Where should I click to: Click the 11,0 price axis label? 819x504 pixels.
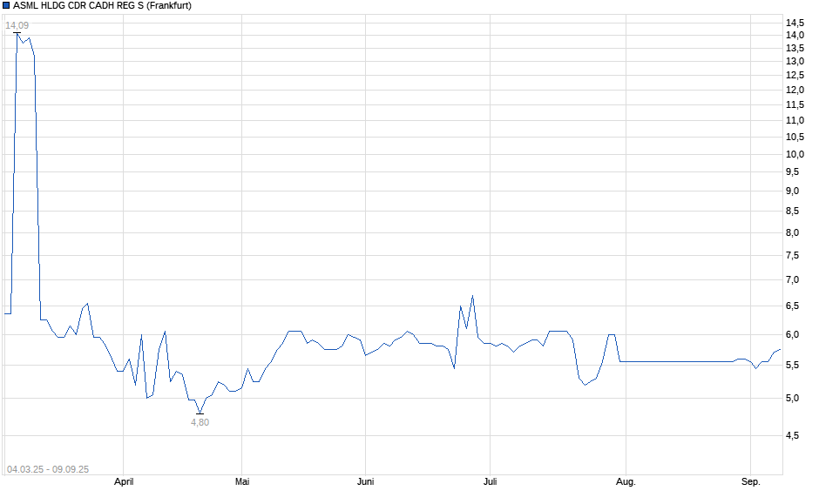click(x=795, y=120)
